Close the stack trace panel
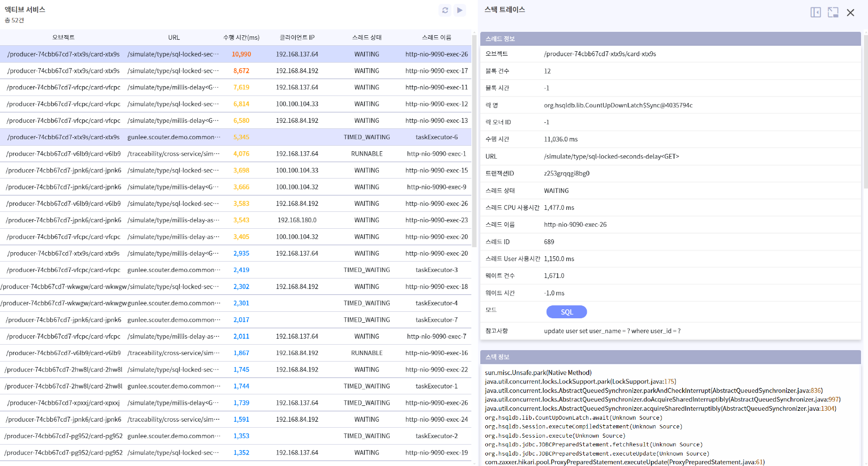868x466 pixels. tap(851, 12)
